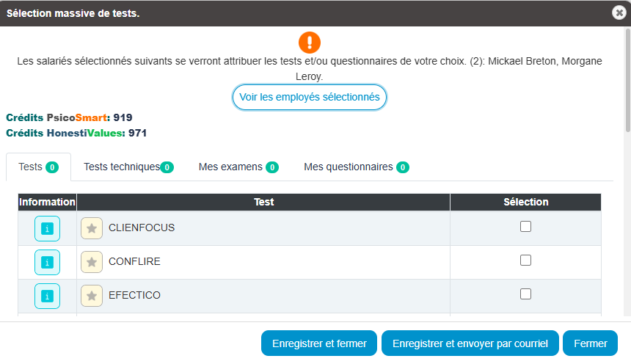The width and height of the screenshot is (631, 364).
Task: Mark CLIENFOCUS as favorite with star
Action: coord(92,228)
